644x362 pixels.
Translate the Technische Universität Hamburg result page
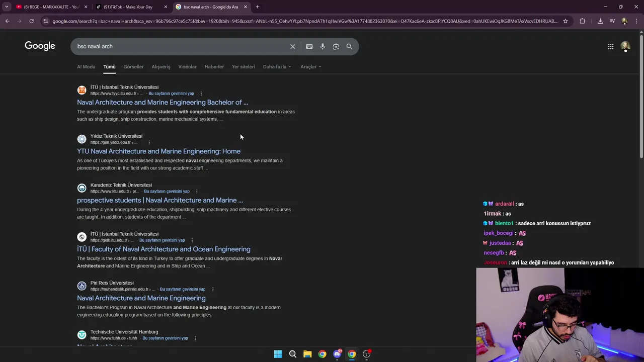pyautogui.click(x=165, y=338)
